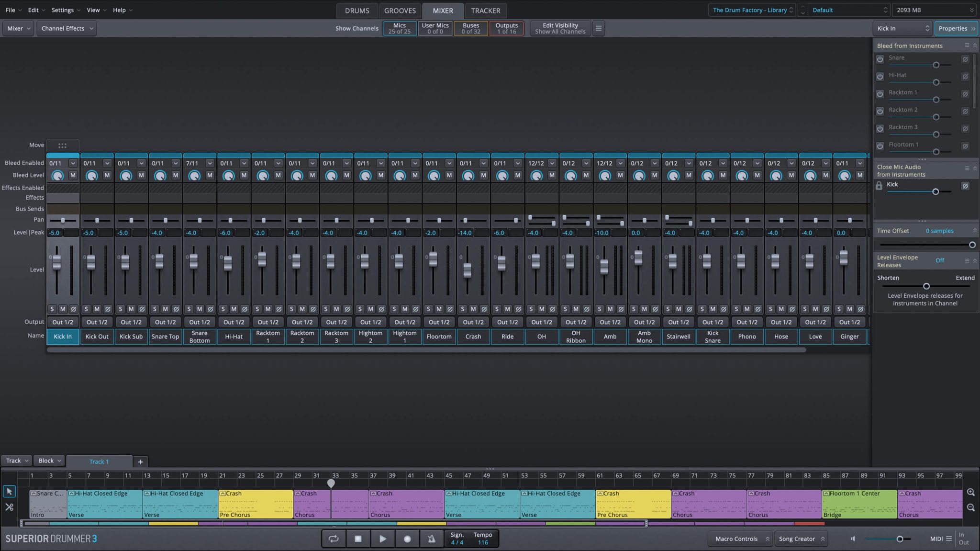Select the arrow pointer tool
The width and height of the screenshot is (980, 551).
[9, 492]
